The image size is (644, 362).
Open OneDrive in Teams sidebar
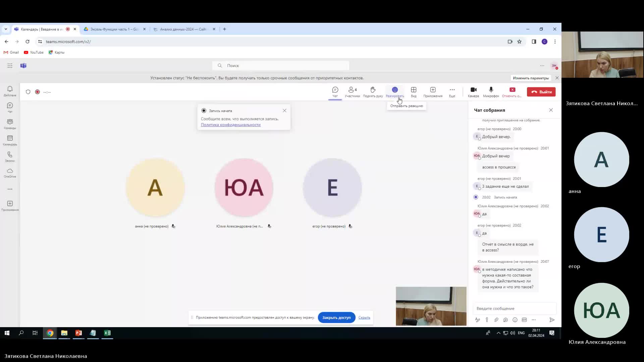click(10, 173)
